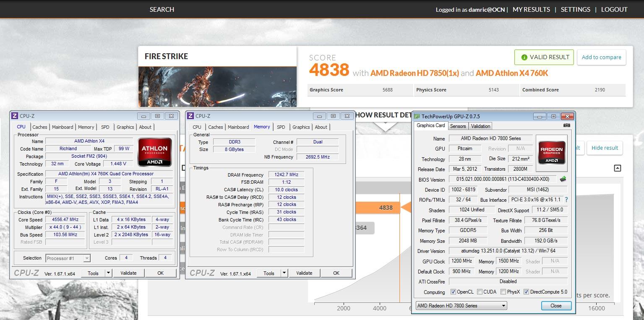Click the Bus Interface question mark icon

566,200
